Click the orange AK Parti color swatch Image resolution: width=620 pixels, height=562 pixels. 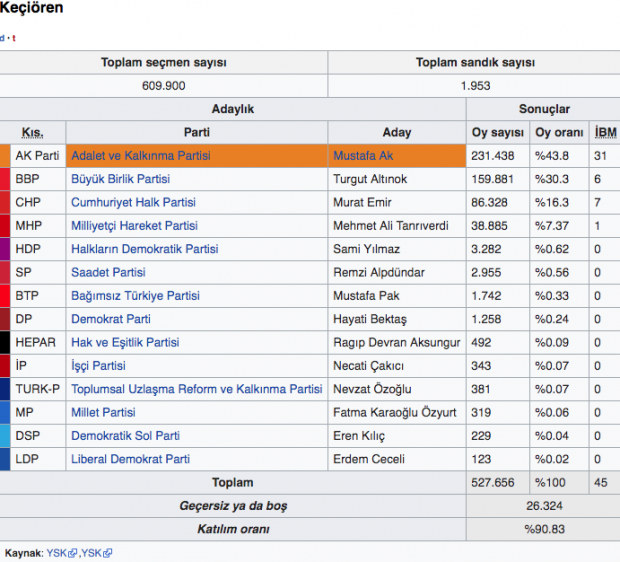(5, 156)
